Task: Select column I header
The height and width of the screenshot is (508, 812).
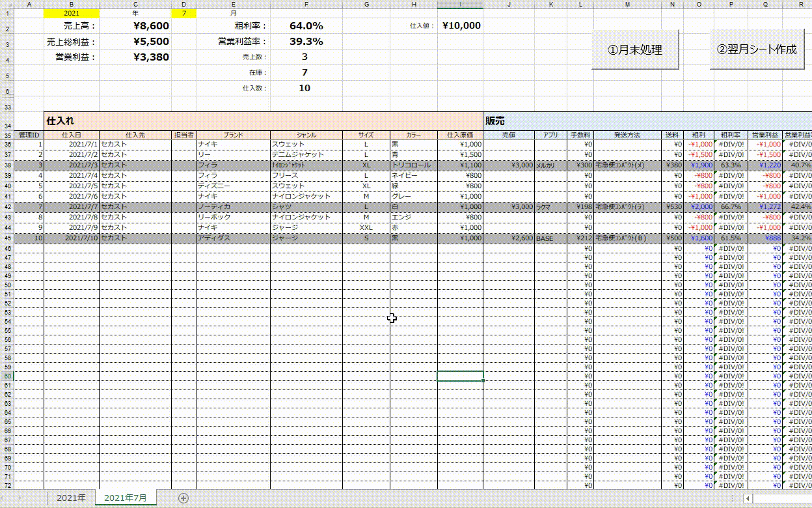Action: click(460, 4)
